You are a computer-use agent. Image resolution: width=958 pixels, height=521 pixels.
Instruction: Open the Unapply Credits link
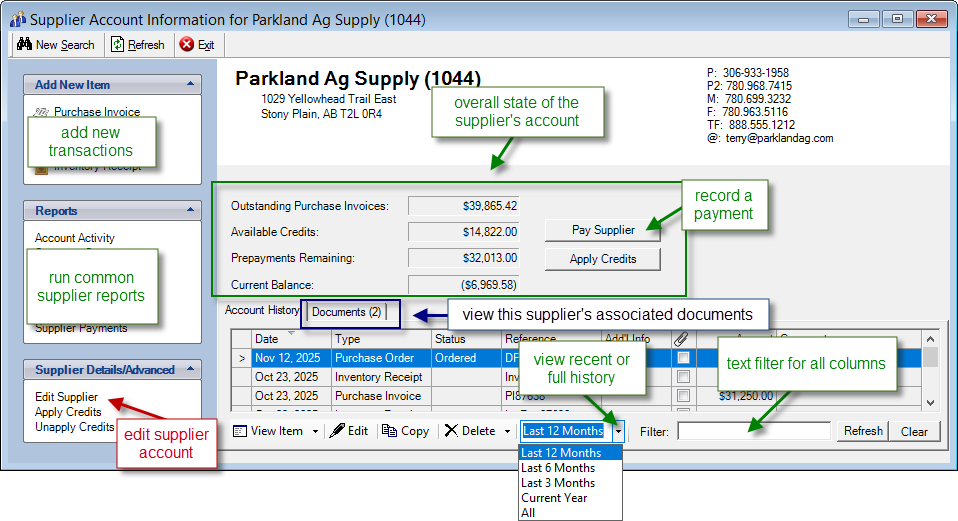coord(75,427)
